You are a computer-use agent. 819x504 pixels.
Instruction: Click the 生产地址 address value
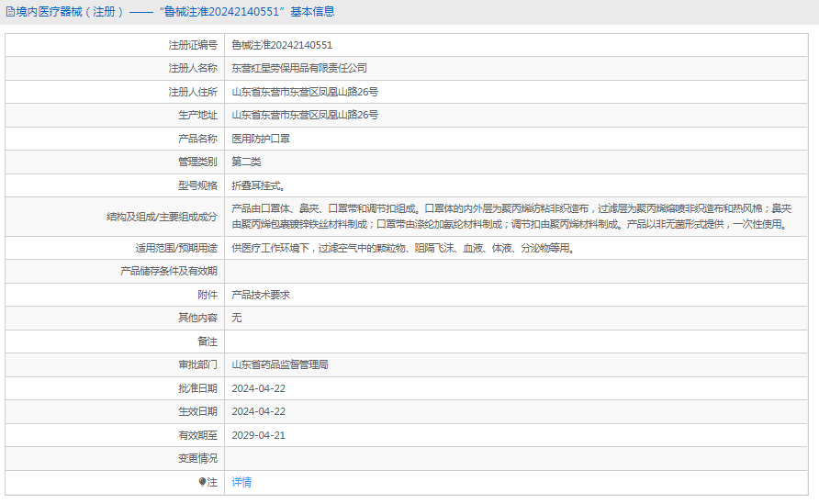click(305, 115)
